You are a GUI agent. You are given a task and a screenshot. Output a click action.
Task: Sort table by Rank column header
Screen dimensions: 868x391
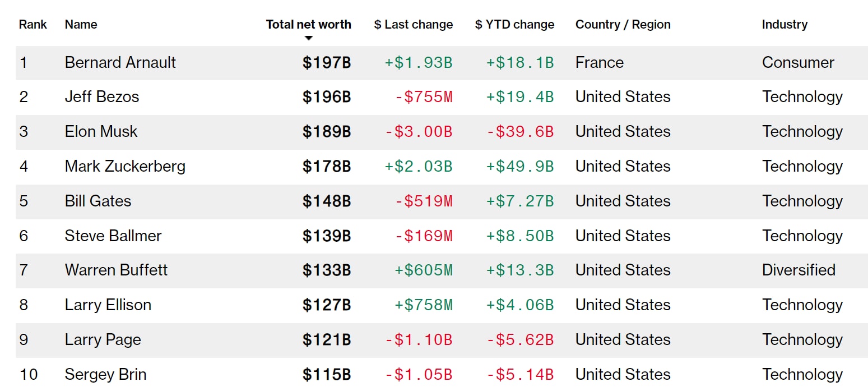(x=33, y=25)
